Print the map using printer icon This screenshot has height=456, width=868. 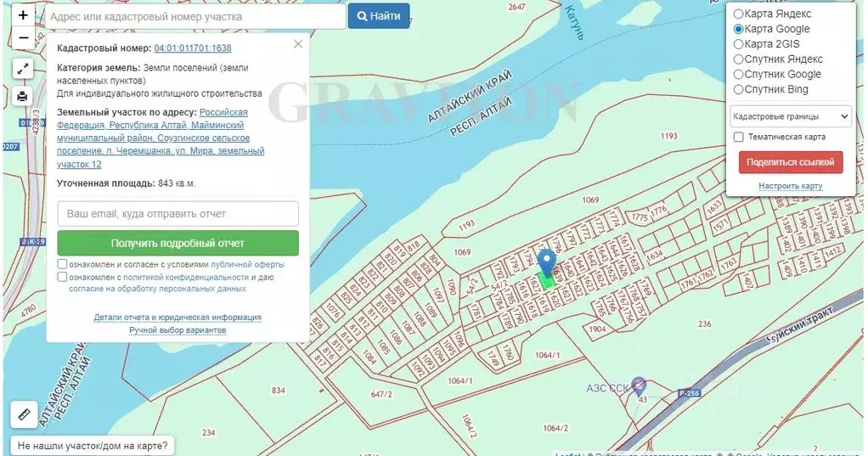(23, 96)
